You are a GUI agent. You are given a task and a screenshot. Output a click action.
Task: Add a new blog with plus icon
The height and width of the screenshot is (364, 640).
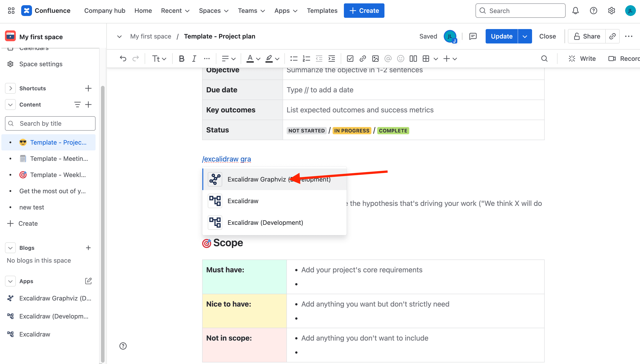click(x=88, y=248)
